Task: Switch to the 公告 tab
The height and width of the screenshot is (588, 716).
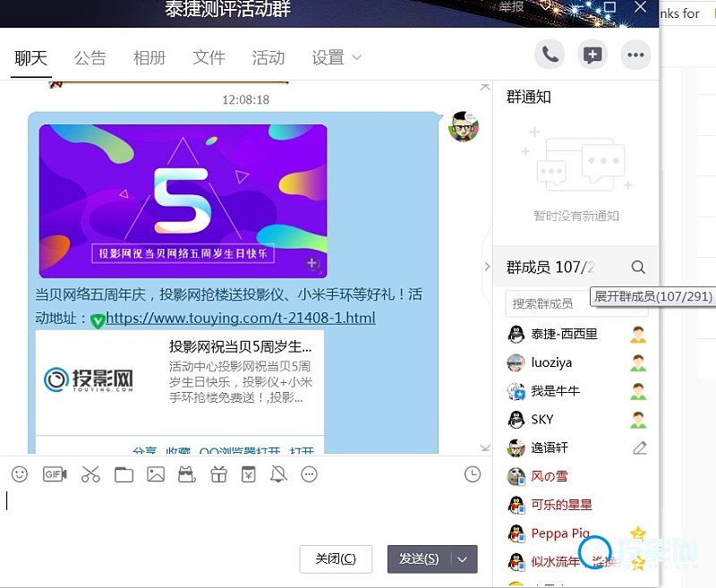Action: click(x=90, y=58)
